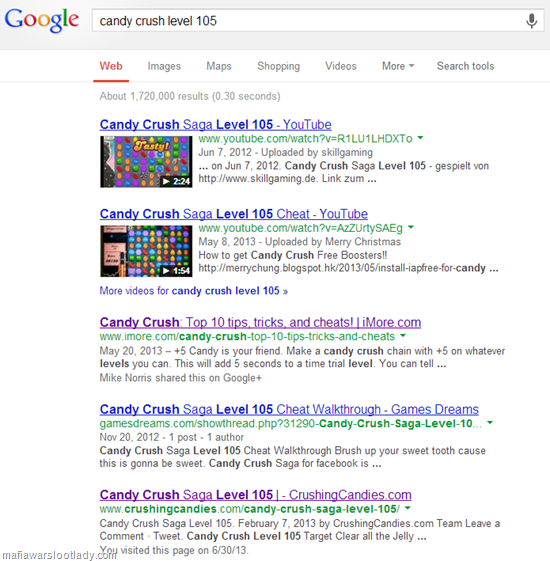This screenshot has width=550, height=561.
Task: Play the 1:54 YouTube video thumbnail
Action: [146, 251]
